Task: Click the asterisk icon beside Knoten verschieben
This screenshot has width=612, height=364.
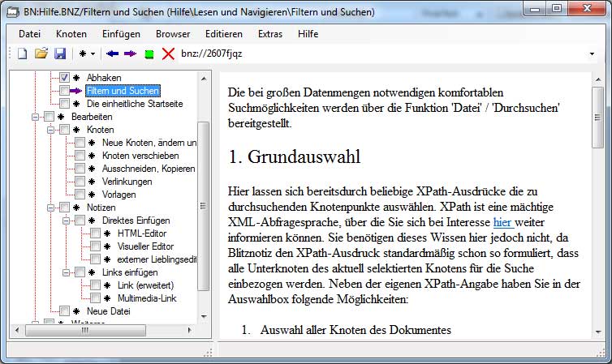Action: click(x=92, y=156)
